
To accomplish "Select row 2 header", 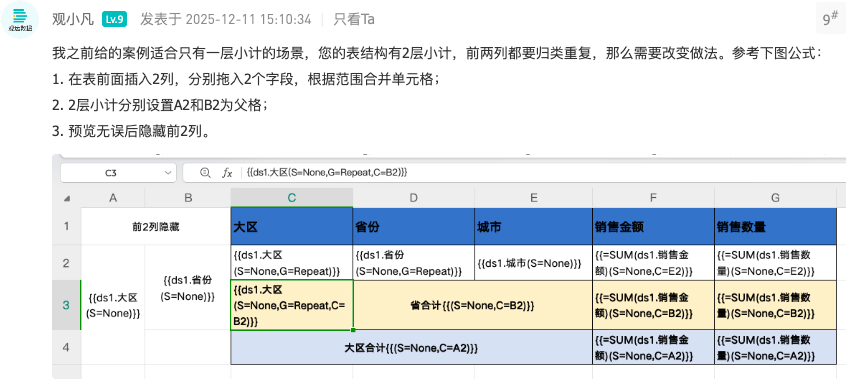I will [x=67, y=263].
